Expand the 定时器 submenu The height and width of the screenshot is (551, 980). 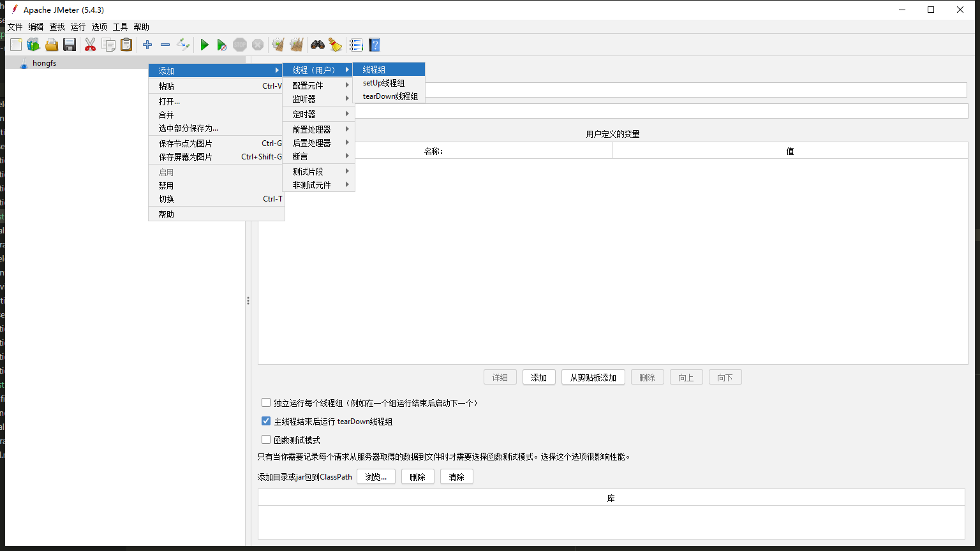(x=318, y=114)
